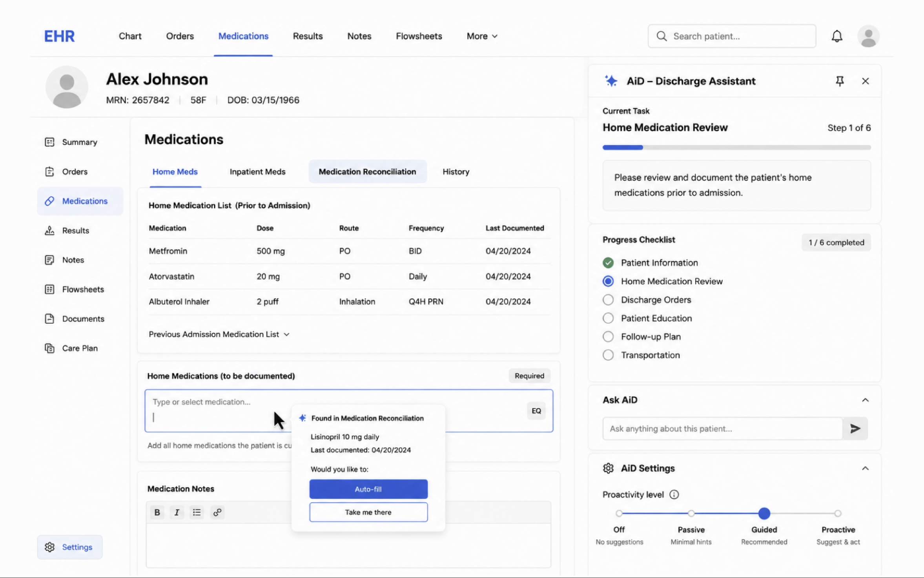Screen dimensions: 924x578
Task: Click the Care Plan sidebar icon
Action: 49,348
